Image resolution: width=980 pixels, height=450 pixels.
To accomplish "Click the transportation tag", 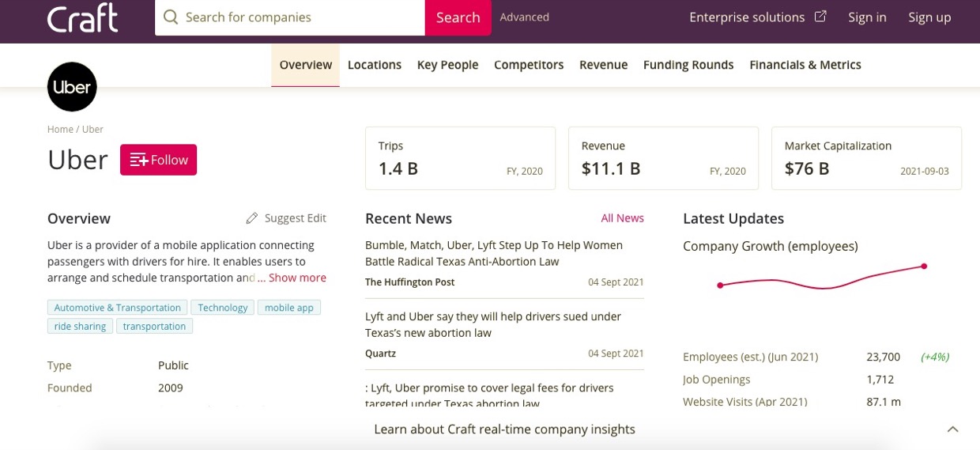I will [x=154, y=326].
